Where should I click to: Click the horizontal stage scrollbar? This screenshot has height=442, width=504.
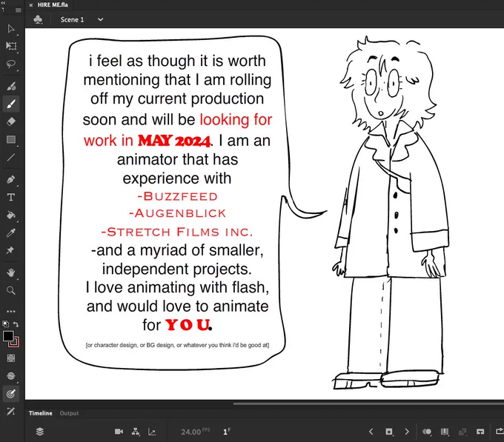368,404
